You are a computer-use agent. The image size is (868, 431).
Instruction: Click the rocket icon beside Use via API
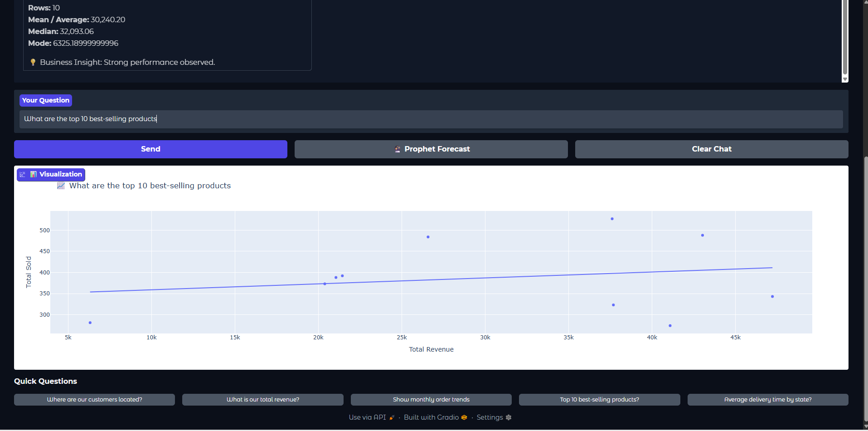pos(392,417)
